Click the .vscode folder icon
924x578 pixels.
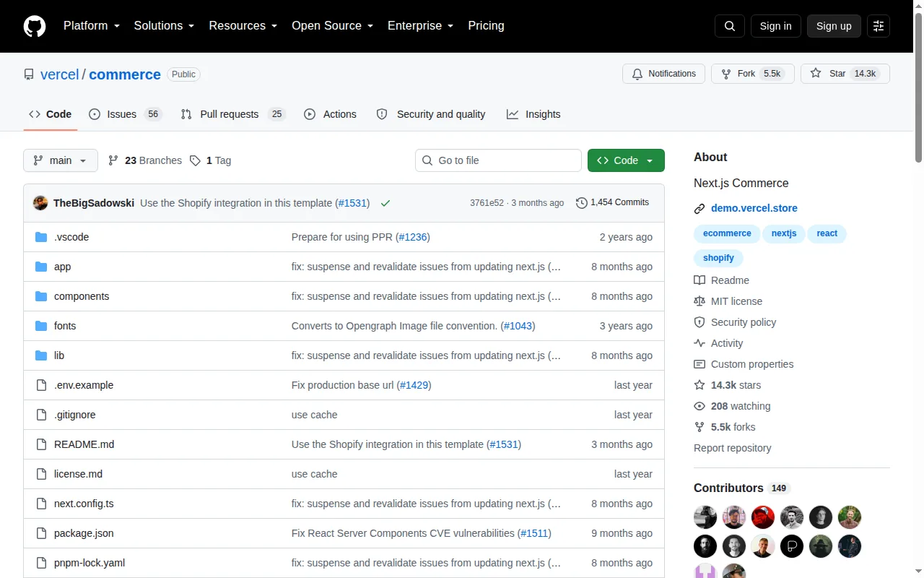point(41,237)
